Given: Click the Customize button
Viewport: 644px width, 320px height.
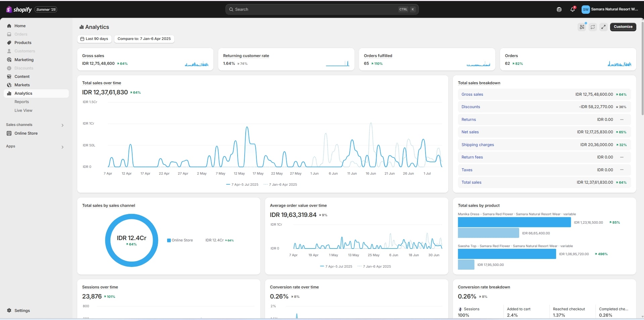Looking at the screenshot, I should [623, 27].
